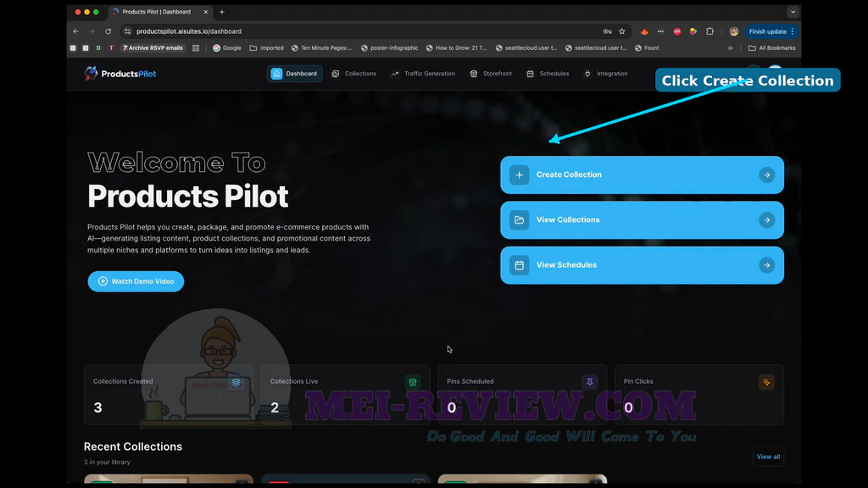Viewport: 868px width, 488px height.
Task: Click the red ABP extension icon
Action: [x=677, y=31]
